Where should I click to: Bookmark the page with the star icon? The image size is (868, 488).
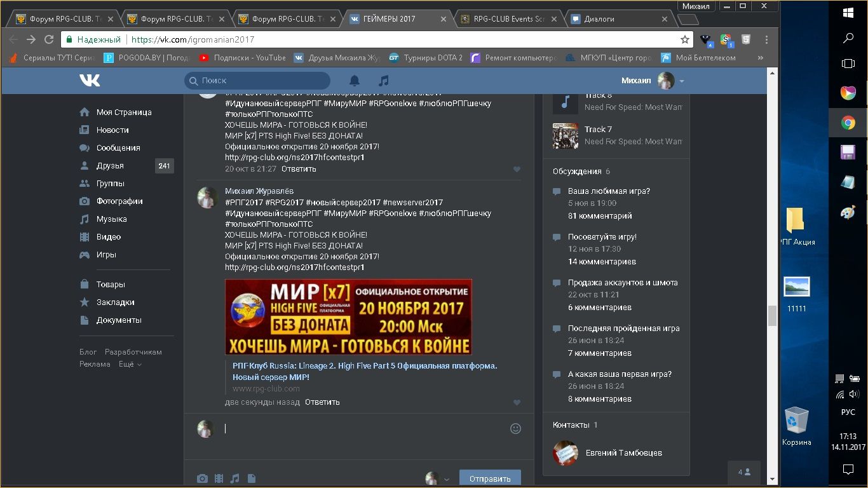tap(684, 39)
